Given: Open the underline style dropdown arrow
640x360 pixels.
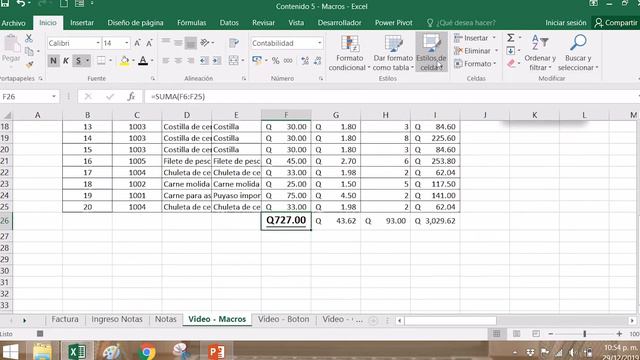Looking at the screenshot, I should [87, 61].
